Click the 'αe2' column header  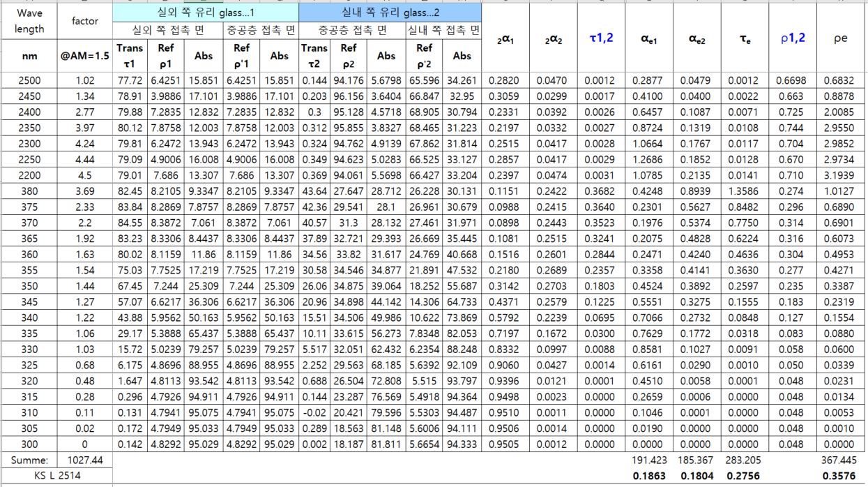click(696, 39)
